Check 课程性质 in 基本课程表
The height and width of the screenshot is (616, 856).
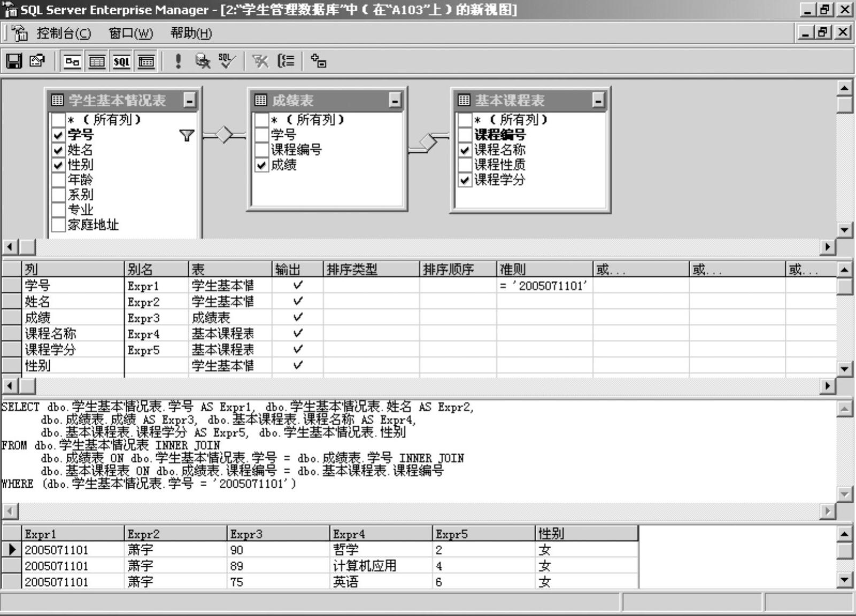tap(465, 165)
